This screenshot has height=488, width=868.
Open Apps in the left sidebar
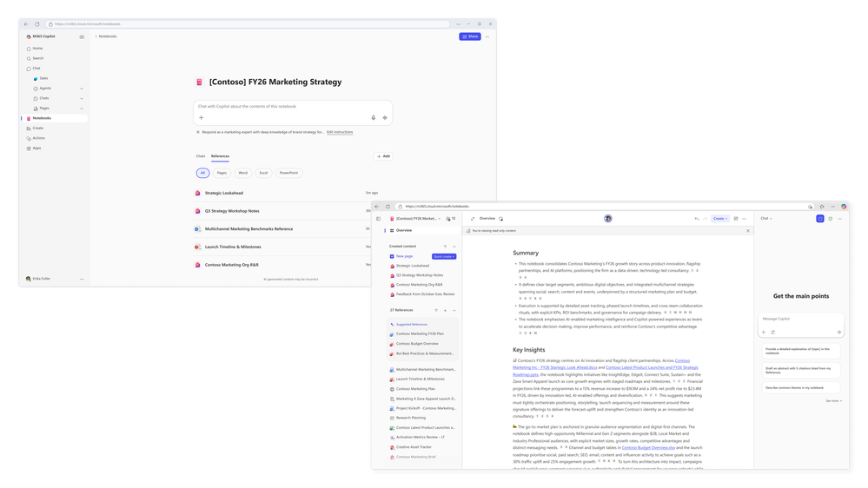click(36, 148)
